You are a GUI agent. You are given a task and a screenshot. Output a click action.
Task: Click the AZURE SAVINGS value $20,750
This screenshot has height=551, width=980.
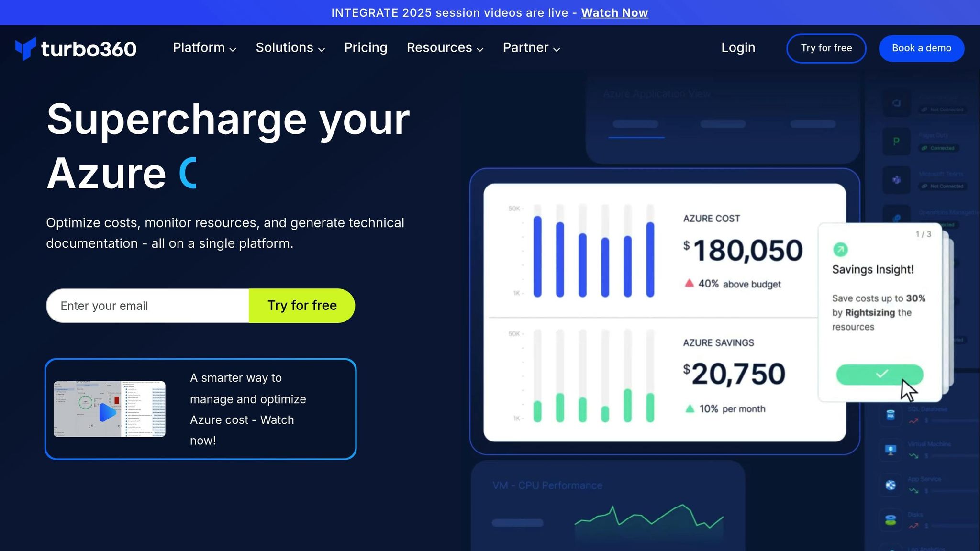coord(734,374)
